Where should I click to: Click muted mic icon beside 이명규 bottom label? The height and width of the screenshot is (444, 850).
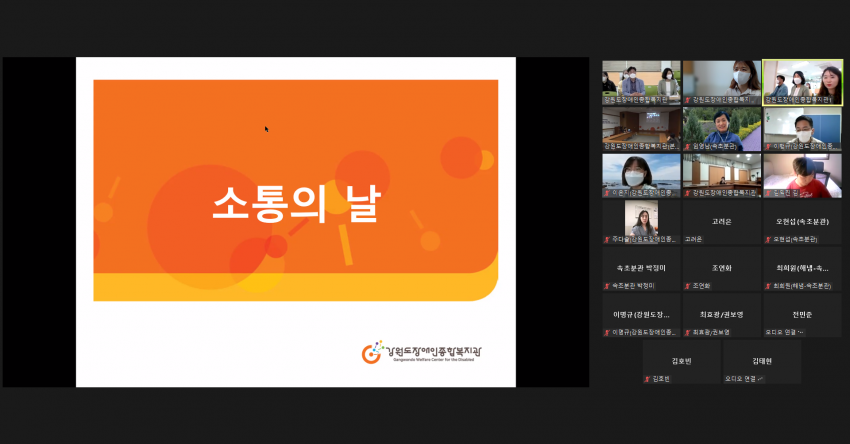[608, 332]
